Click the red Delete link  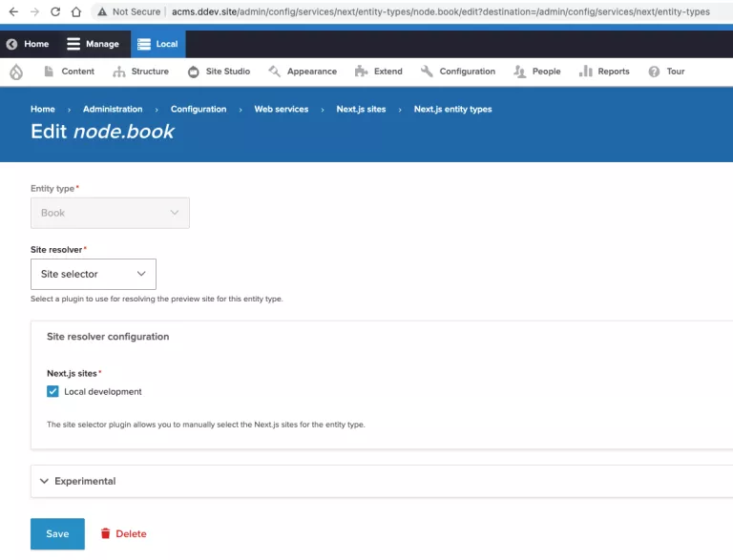click(x=123, y=533)
